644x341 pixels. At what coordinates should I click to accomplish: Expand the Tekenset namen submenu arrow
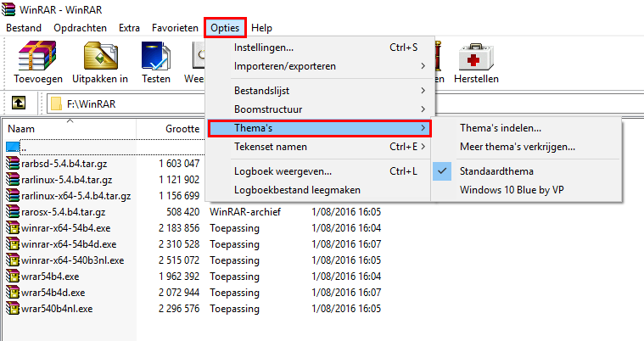(423, 146)
